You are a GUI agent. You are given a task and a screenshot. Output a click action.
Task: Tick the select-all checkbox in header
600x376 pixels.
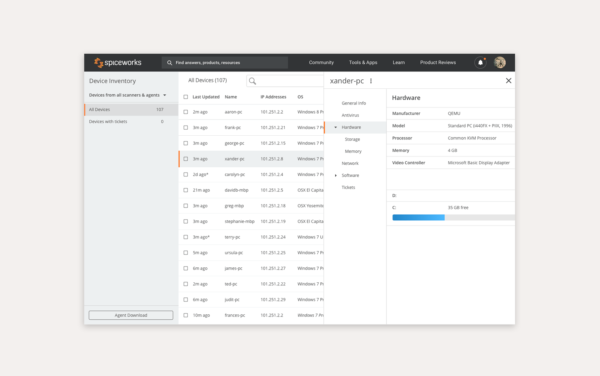(x=186, y=97)
